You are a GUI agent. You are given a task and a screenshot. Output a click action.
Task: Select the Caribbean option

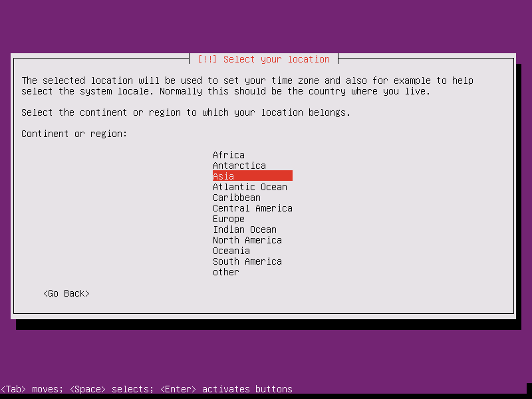[236, 198]
